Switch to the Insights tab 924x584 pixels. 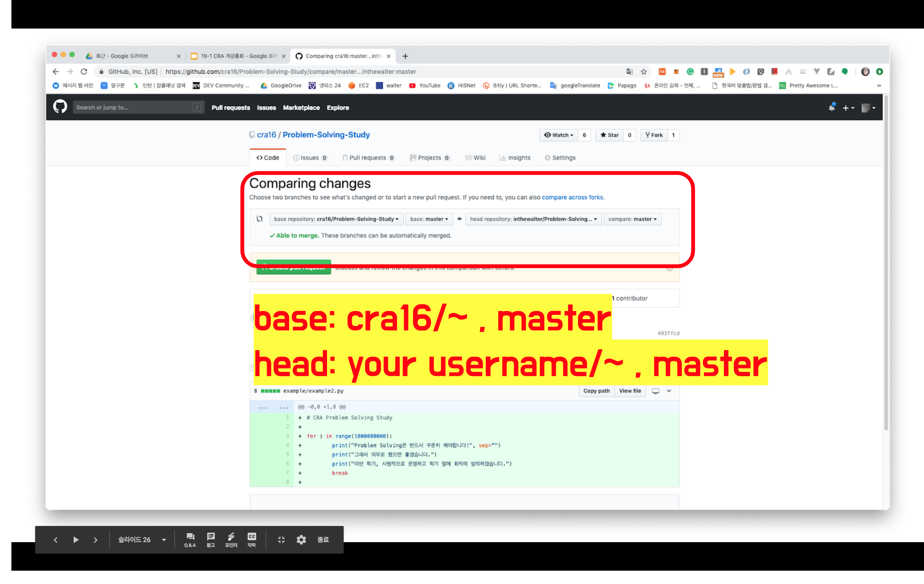(515, 158)
